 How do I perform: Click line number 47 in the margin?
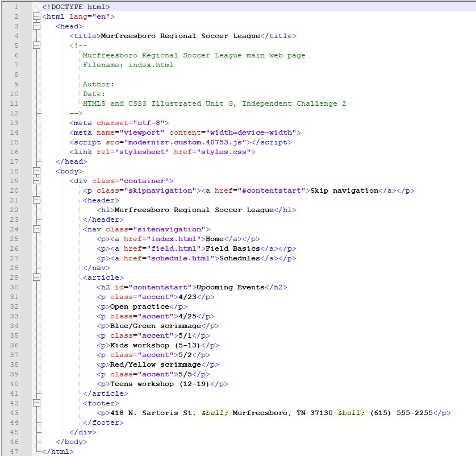14,451
